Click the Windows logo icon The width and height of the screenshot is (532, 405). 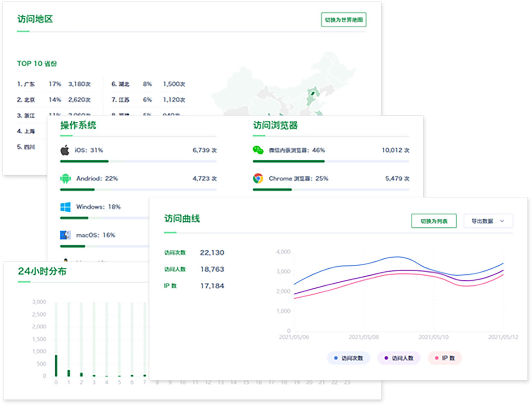tap(65, 207)
